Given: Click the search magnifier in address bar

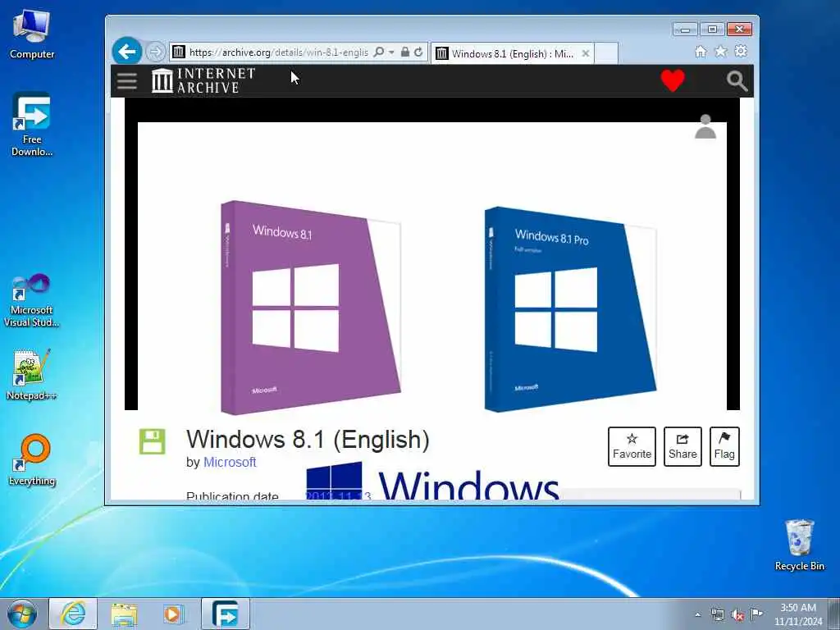Looking at the screenshot, I should click(x=379, y=52).
